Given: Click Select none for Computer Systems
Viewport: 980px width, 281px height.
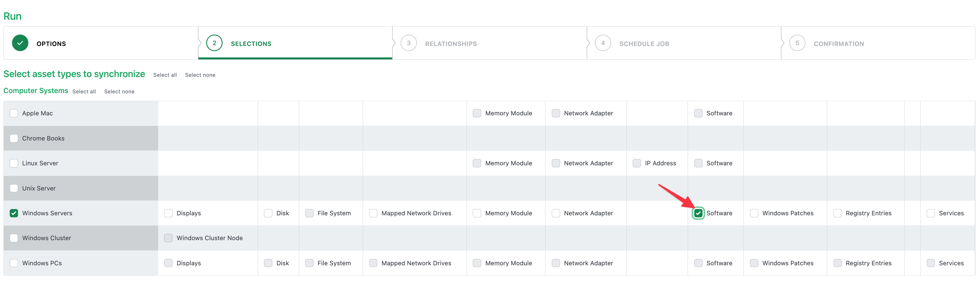Looking at the screenshot, I should click(119, 91).
